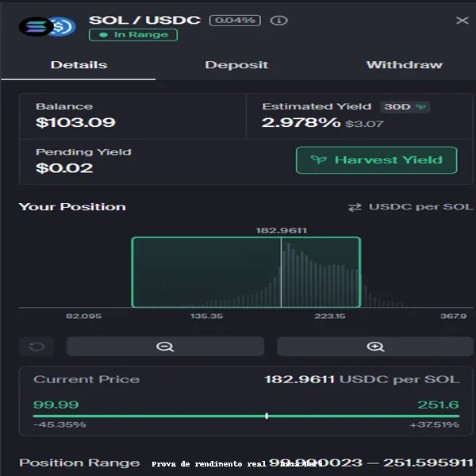The image size is (476, 476).
Task: Click the current price marker on range slider
Action: pyautogui.click(x=267, y=416)
